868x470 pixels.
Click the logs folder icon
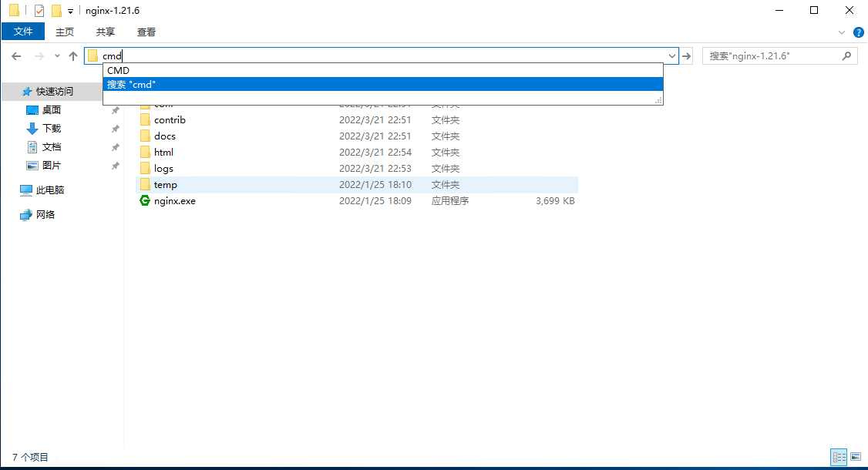click(x=145, y=168)
